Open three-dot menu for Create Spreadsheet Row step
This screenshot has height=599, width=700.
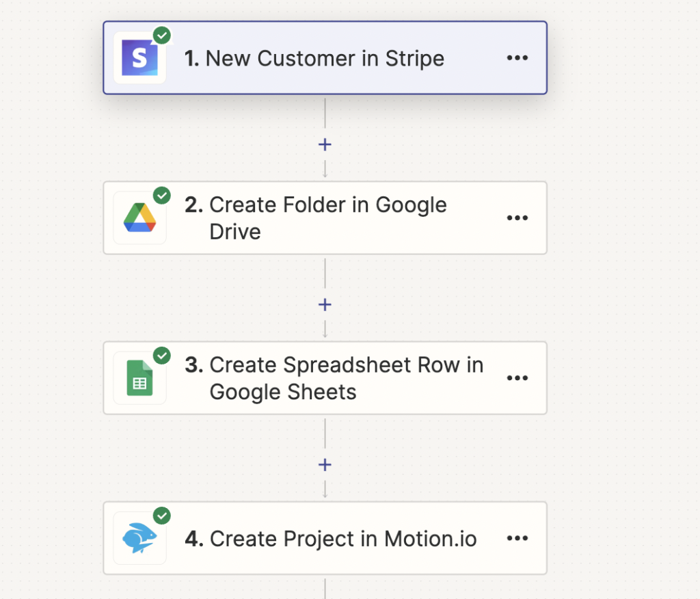click(517, 378)
